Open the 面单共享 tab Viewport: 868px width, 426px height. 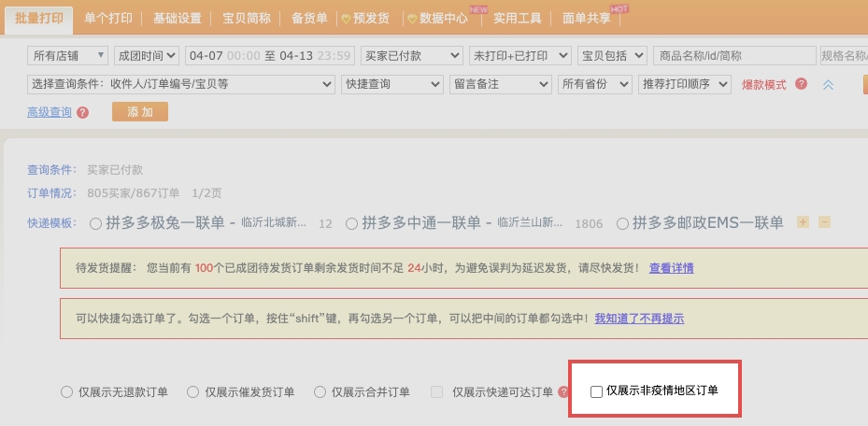tap(586, 19)
